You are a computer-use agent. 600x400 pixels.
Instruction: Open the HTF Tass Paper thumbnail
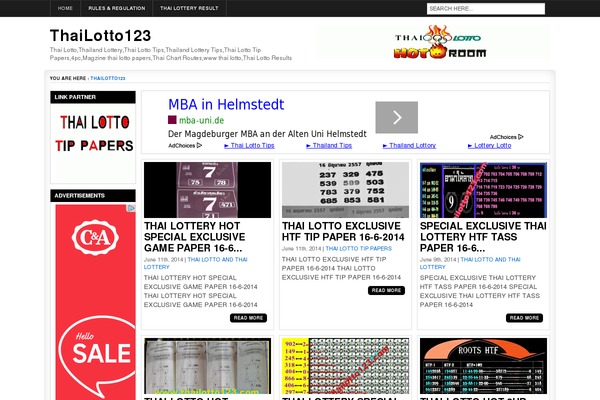483,190
